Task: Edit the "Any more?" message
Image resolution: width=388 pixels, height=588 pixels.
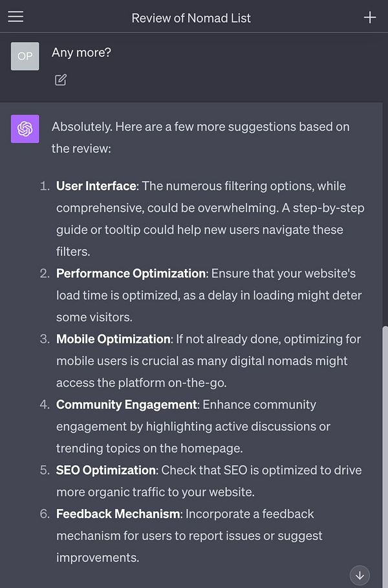Action: point(61,80)
